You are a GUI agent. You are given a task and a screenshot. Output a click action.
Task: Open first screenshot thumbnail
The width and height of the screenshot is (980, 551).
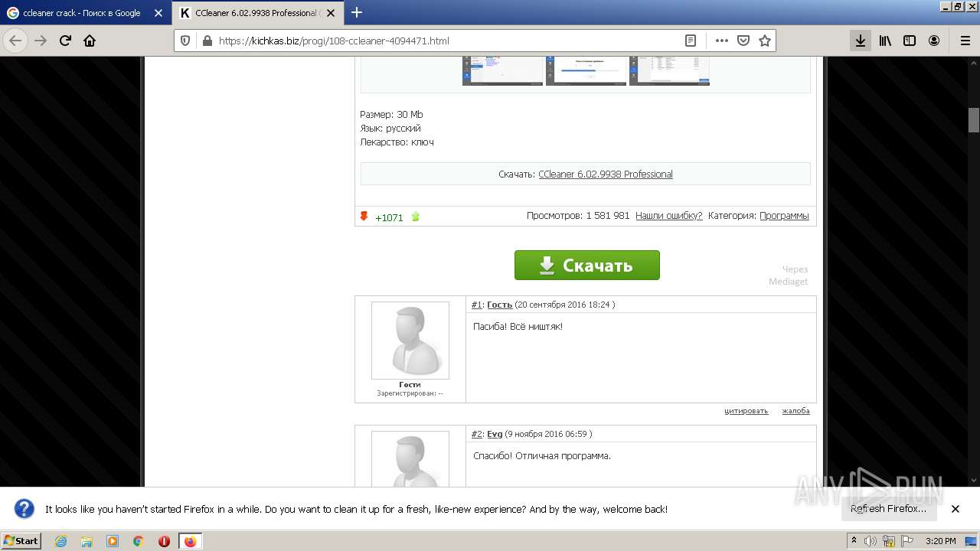pyautogui.click(x=502, y=70)
